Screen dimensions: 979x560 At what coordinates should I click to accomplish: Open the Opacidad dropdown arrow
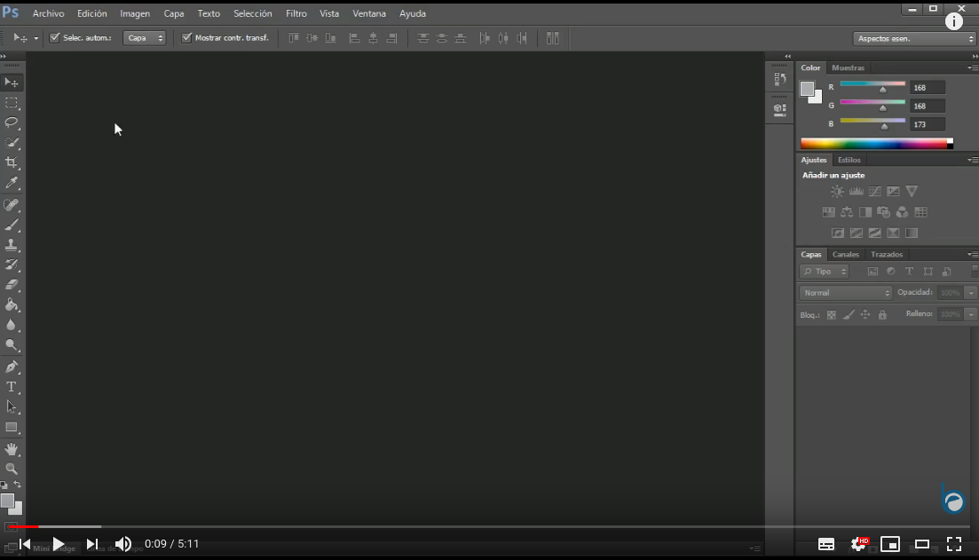click(x=971, y=293)
